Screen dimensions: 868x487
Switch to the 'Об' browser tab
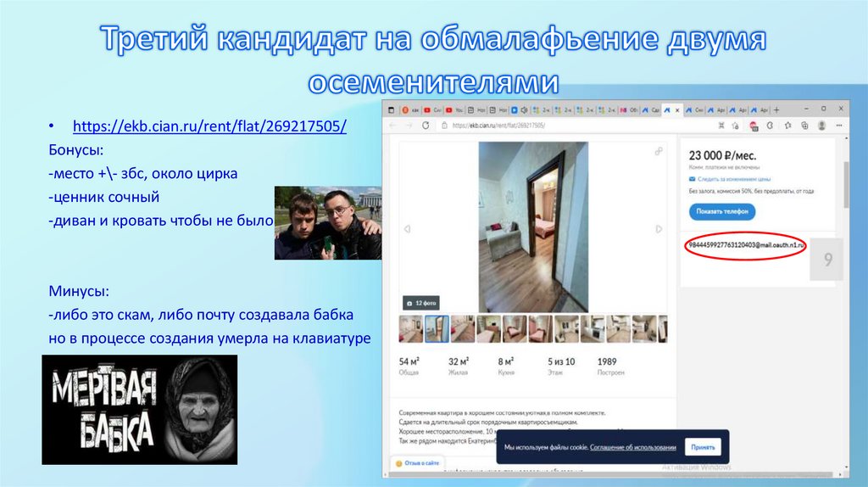[x=629, y=109]
